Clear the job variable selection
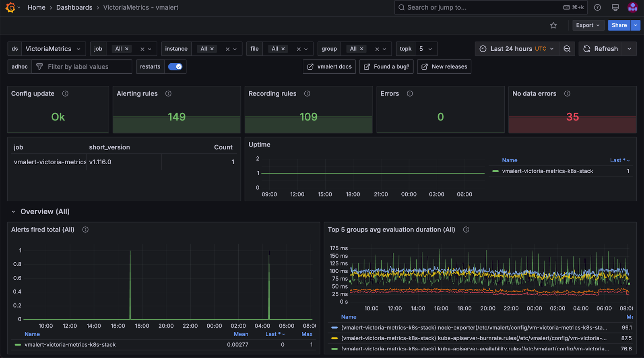The height and width of the screenshot is (358, 644). (x=142, y=49)
